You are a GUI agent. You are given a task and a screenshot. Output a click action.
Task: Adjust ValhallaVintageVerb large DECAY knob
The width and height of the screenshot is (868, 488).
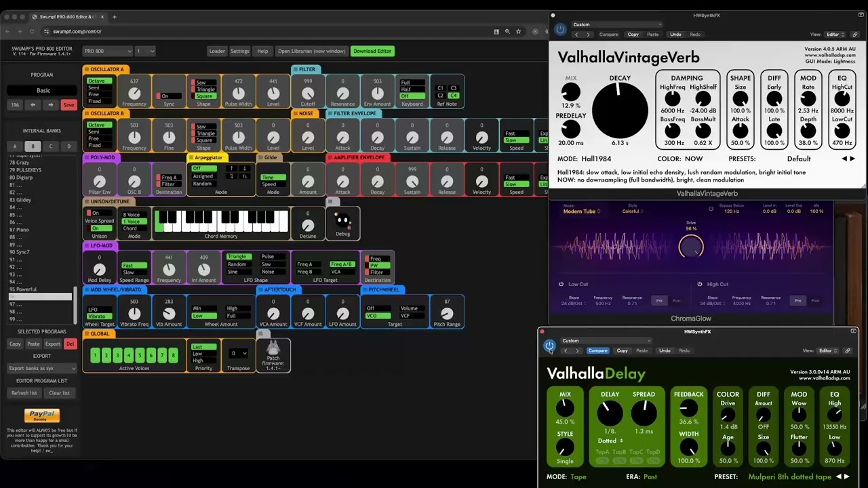(x=620, y=110)
